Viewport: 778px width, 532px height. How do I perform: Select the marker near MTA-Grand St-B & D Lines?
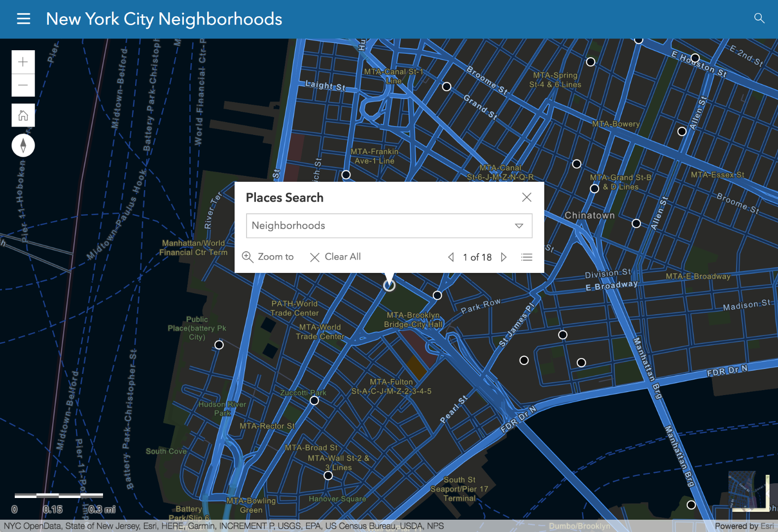(x=595, y=189)
